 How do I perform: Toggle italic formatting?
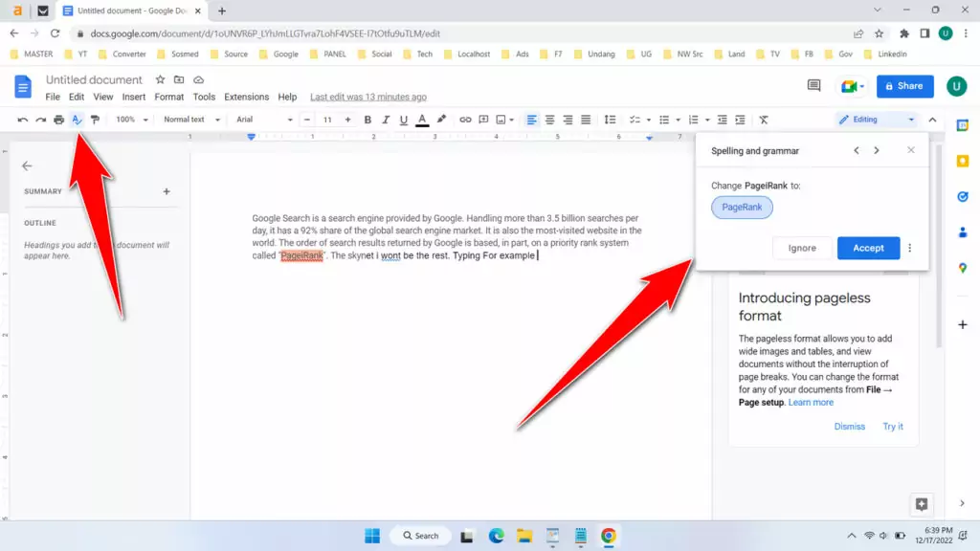click(x=386, y=120)
